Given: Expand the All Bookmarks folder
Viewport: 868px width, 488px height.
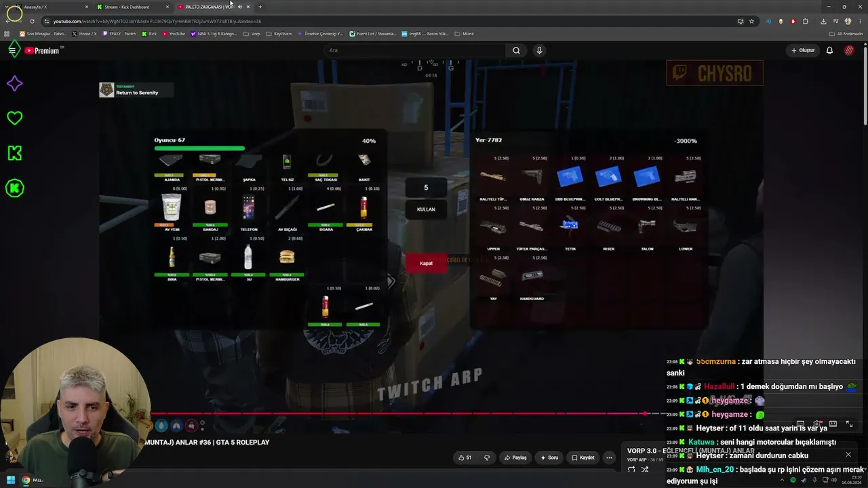Looking at the screenshot, I should 846,33.
